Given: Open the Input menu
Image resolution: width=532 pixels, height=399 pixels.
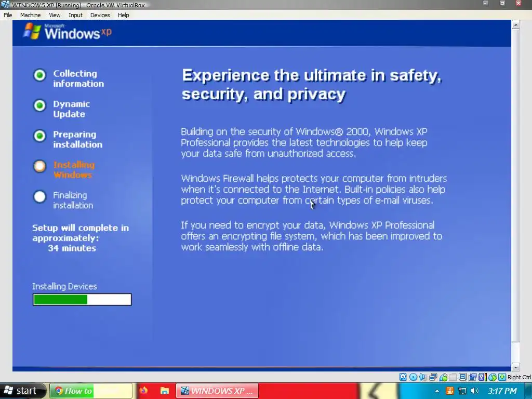Looking at the screenshot, I should (x=75, y=15).
